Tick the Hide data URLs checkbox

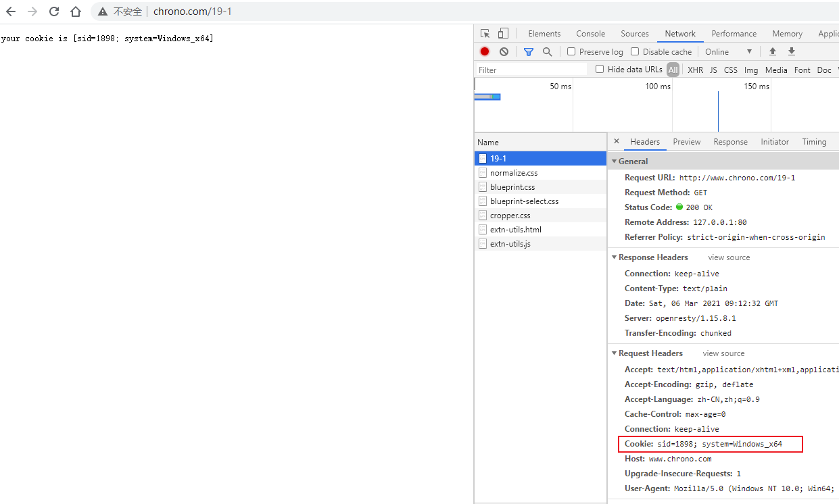[600, 70]
